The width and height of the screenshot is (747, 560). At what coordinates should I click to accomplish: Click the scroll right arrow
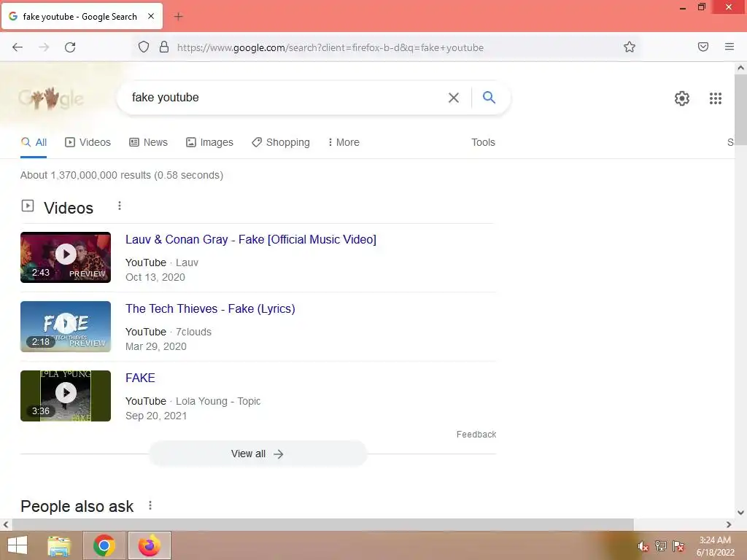[729, 524]
